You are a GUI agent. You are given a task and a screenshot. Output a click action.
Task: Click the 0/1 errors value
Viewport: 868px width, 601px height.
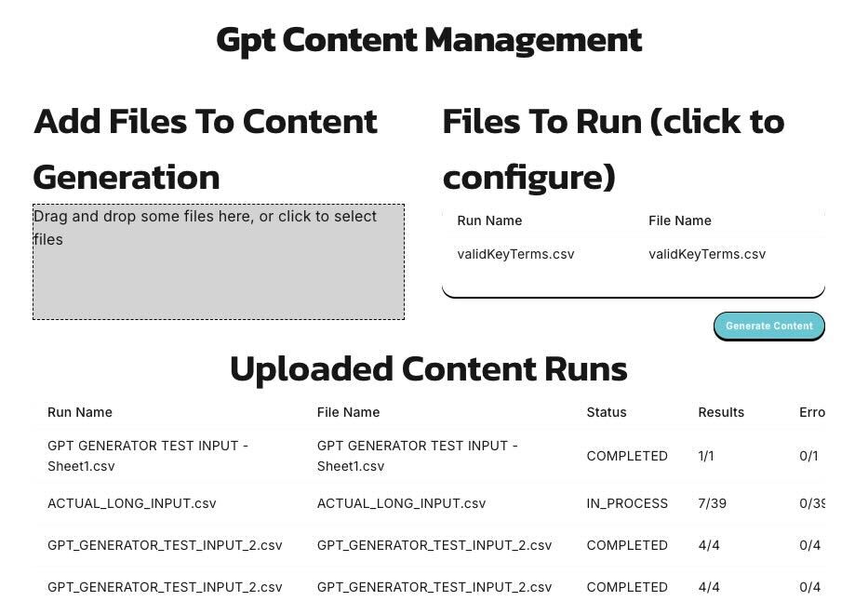[x=808, y=456]
